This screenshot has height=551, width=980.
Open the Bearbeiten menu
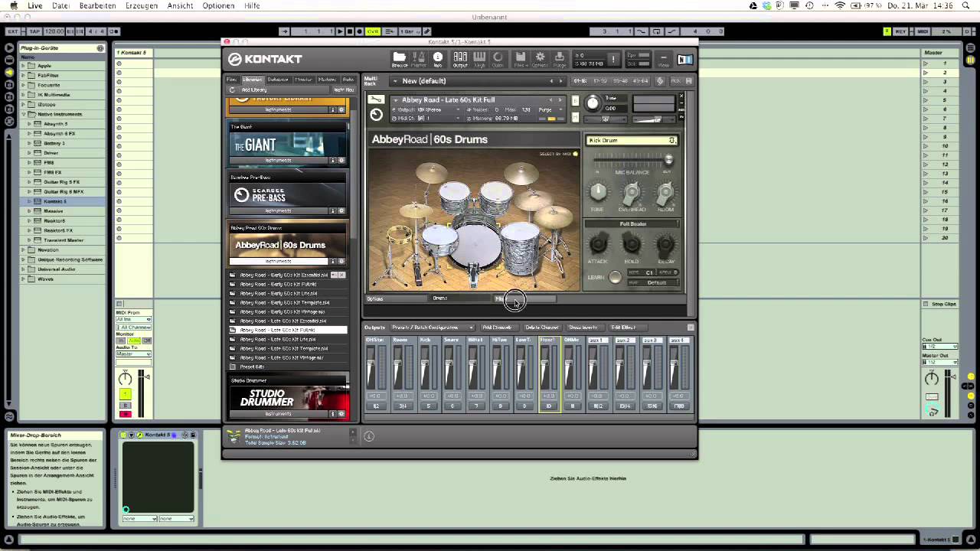(97, 5)
